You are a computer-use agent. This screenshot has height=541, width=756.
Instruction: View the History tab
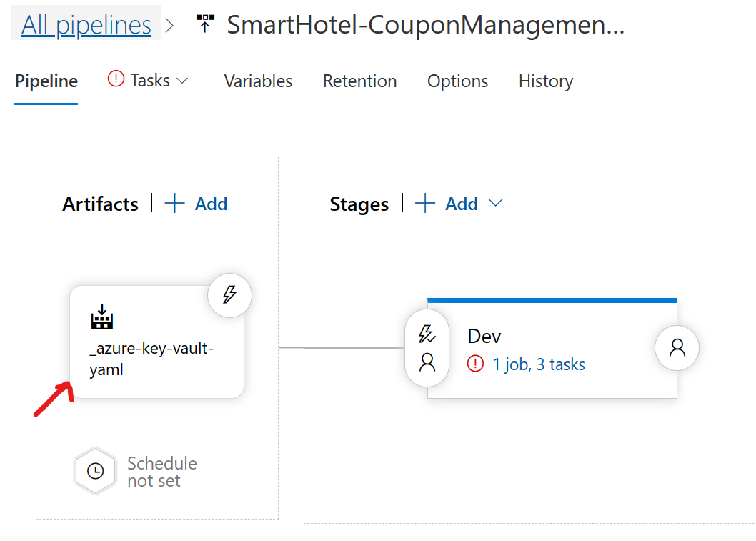click(545, 81)
